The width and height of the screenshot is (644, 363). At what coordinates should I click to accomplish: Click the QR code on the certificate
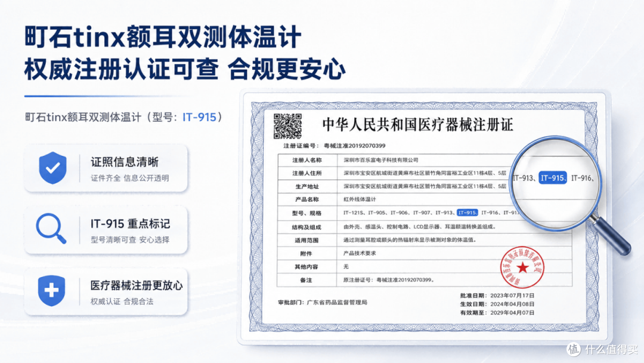click(287, 126)
